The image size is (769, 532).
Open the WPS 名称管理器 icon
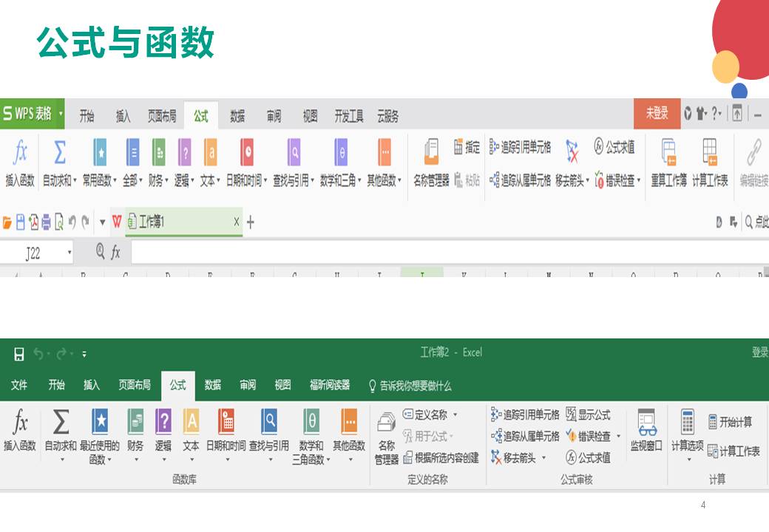(431, 154)
